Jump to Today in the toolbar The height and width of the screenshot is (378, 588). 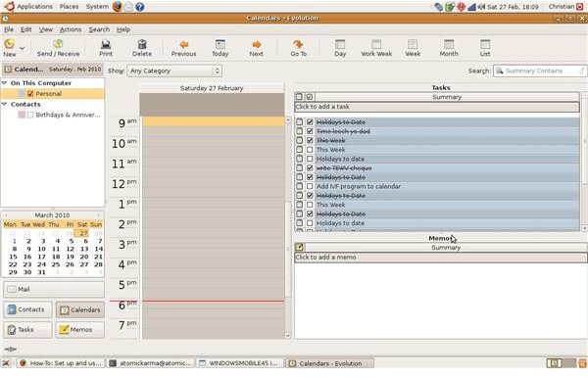pos(220,48)
